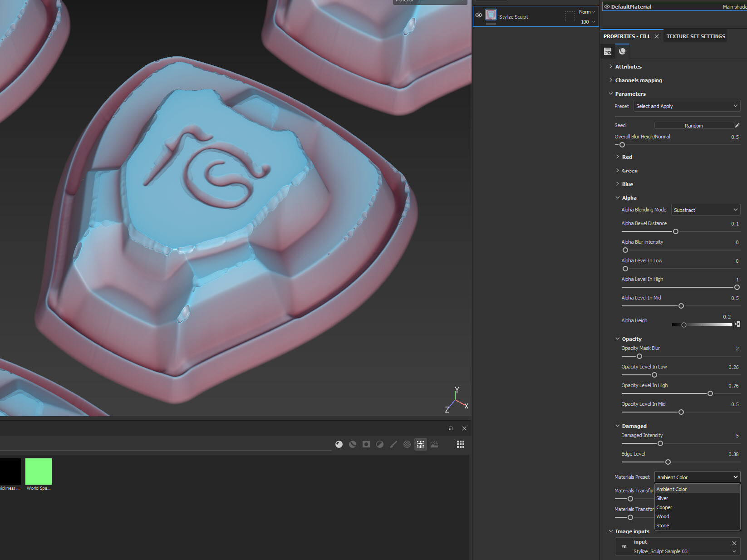
Task: Switch the shelf to grid view
Action: click(x=460, y=444)
